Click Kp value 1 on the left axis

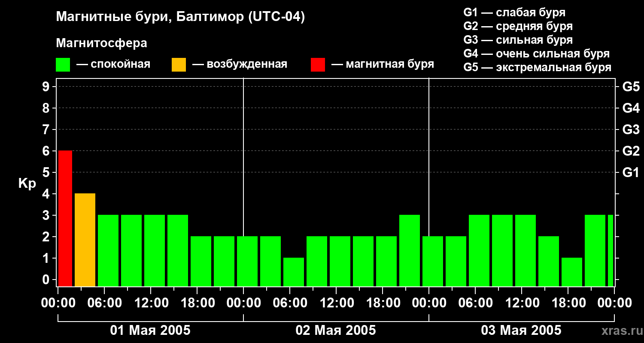click(47, 259)
